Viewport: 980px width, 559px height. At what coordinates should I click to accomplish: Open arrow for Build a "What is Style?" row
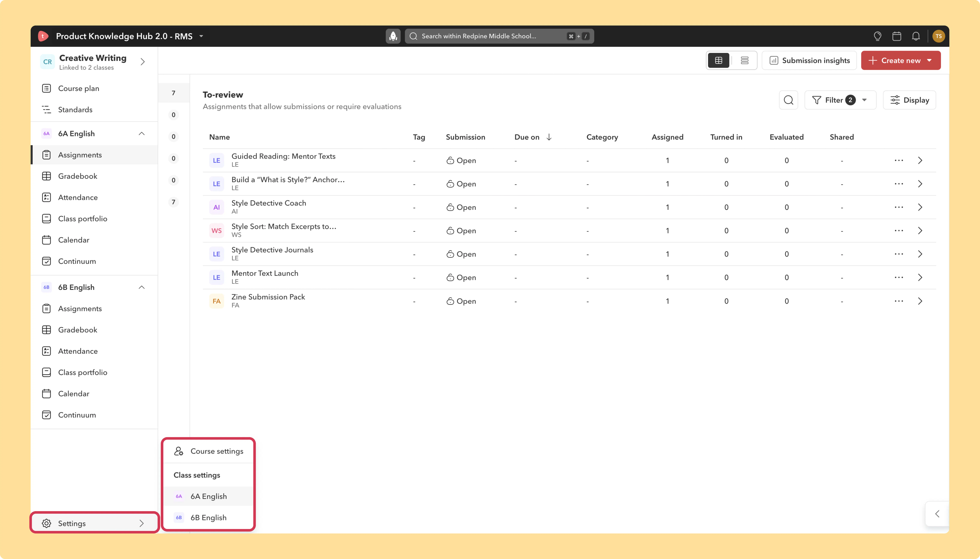pos(920,184)
